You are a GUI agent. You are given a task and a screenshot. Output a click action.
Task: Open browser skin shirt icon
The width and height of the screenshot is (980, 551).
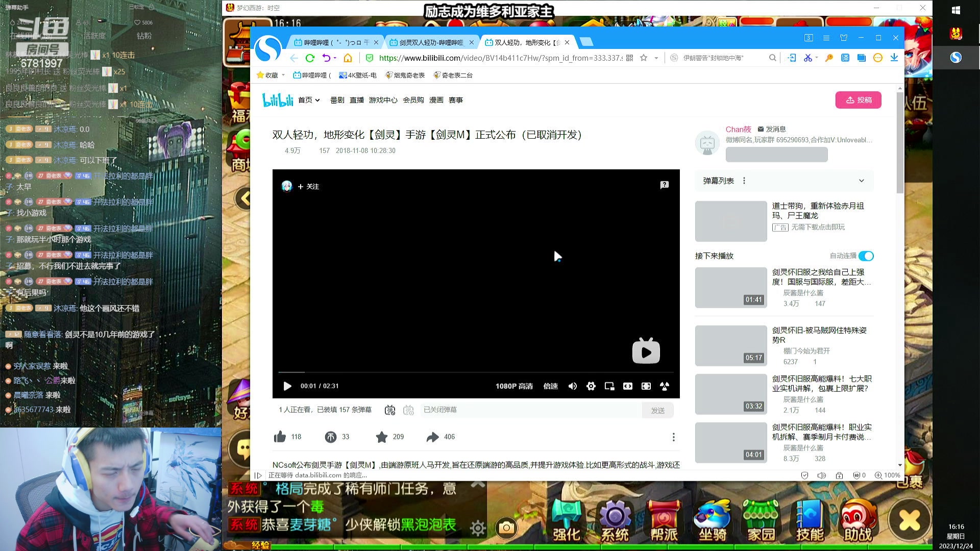pos(844,38)
